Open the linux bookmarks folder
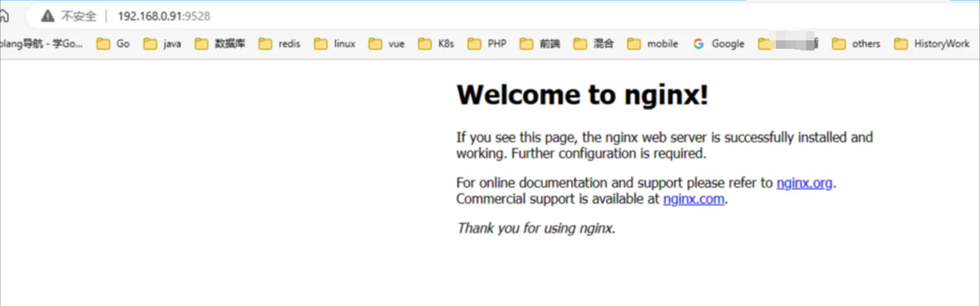The image size is (980, 306). (335, 44)
